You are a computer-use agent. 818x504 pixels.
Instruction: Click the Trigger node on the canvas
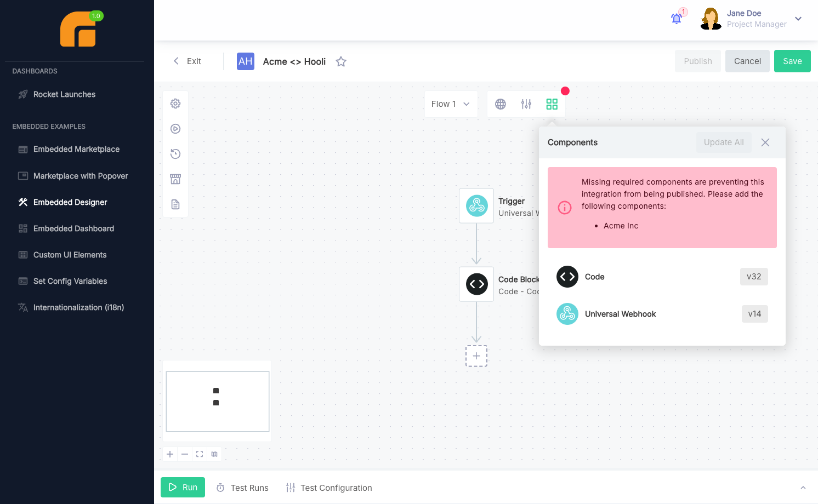point(476,205)
